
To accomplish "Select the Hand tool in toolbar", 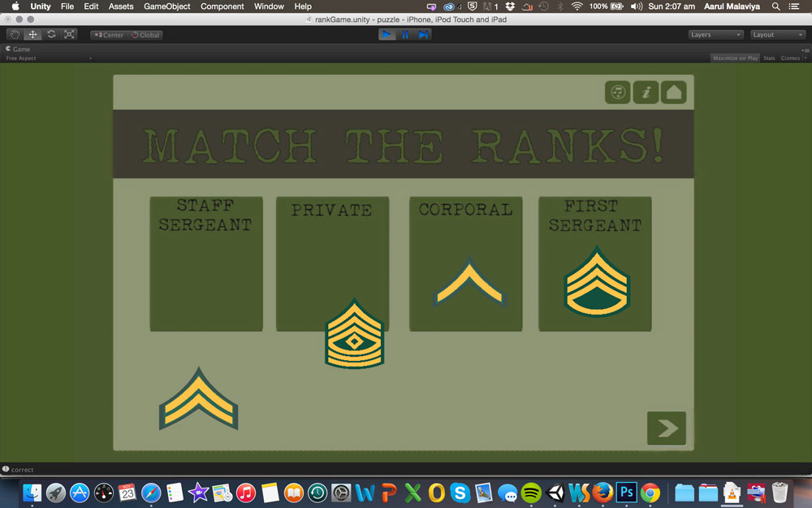I will (x=15, y=35).
